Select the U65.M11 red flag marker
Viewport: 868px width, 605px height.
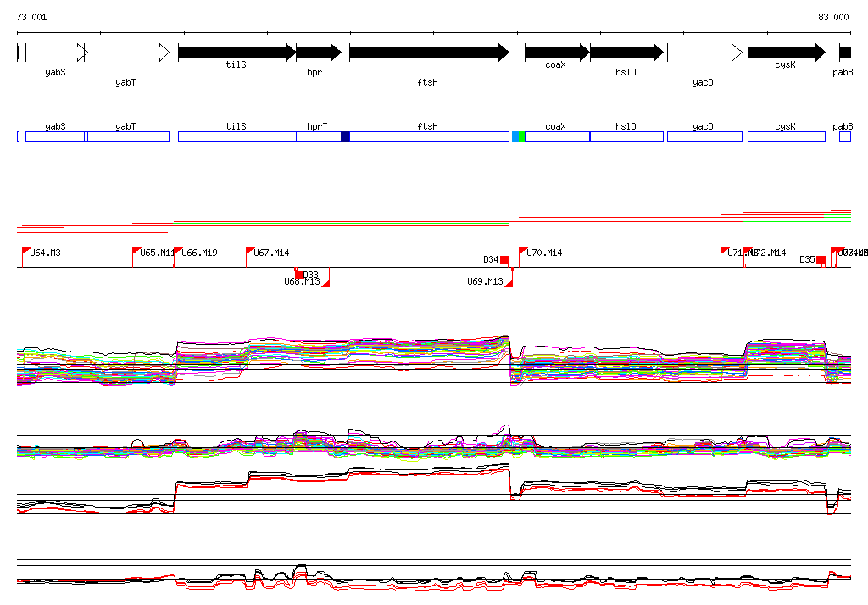pos(136,253)
